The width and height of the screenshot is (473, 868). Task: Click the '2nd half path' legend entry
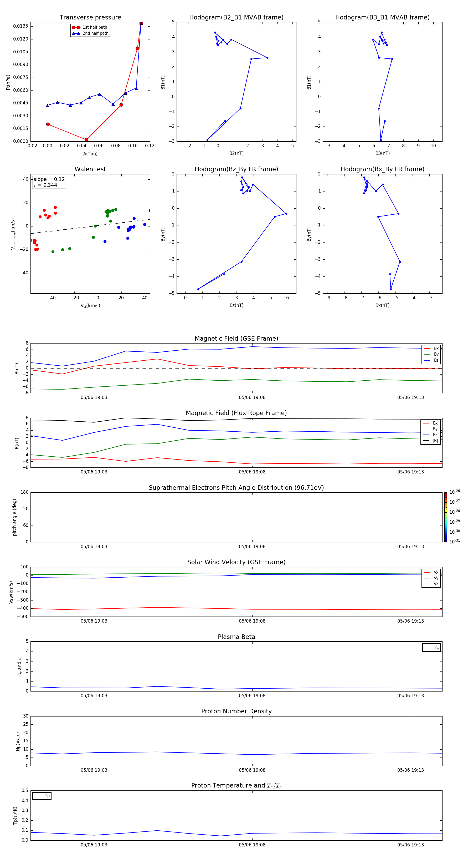[x=90, y=33]
